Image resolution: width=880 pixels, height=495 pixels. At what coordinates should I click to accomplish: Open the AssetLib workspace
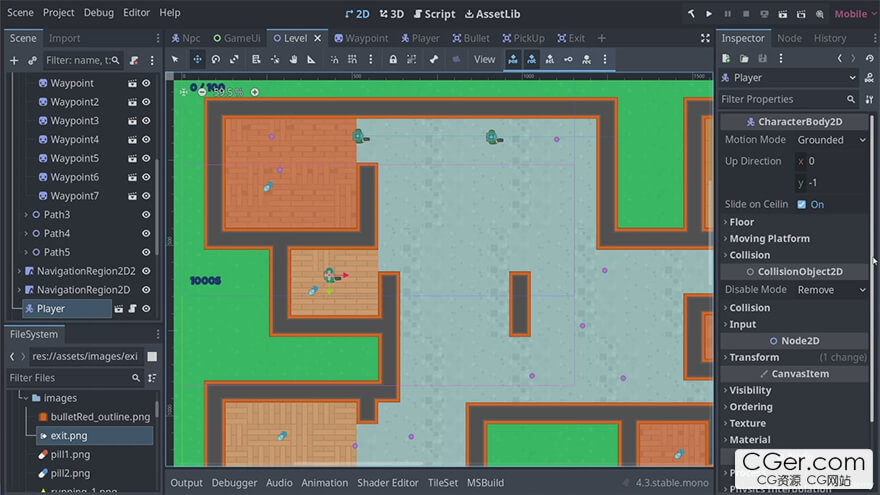click(x=492, y=14)
